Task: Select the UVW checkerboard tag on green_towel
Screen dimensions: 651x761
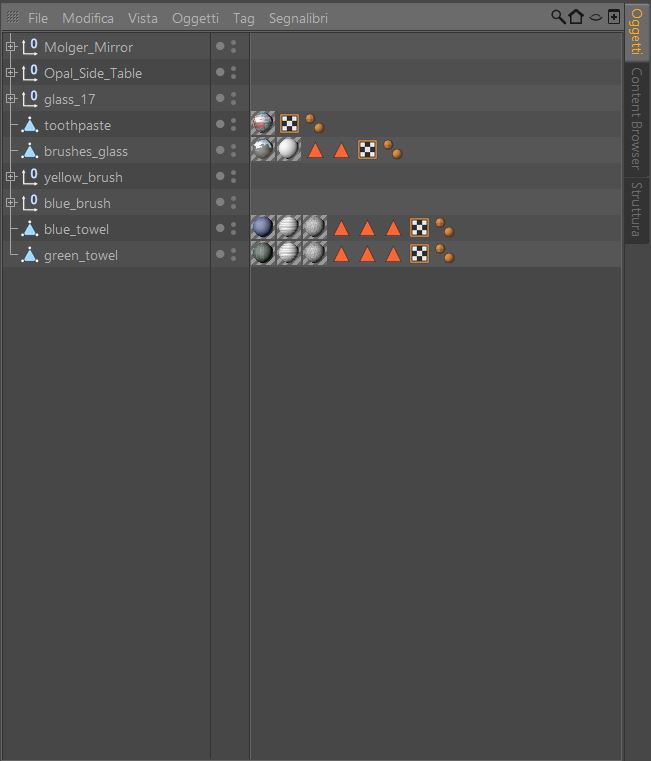Action: point(419,255)
